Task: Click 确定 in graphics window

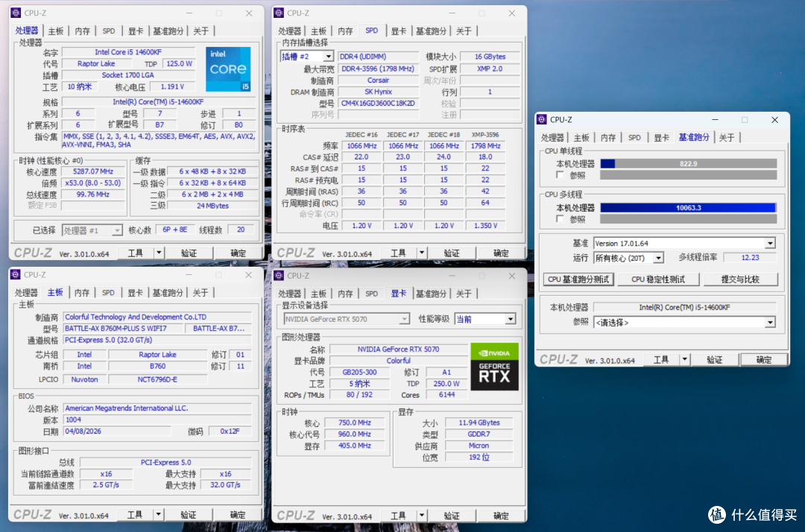Action: (501, 516)
